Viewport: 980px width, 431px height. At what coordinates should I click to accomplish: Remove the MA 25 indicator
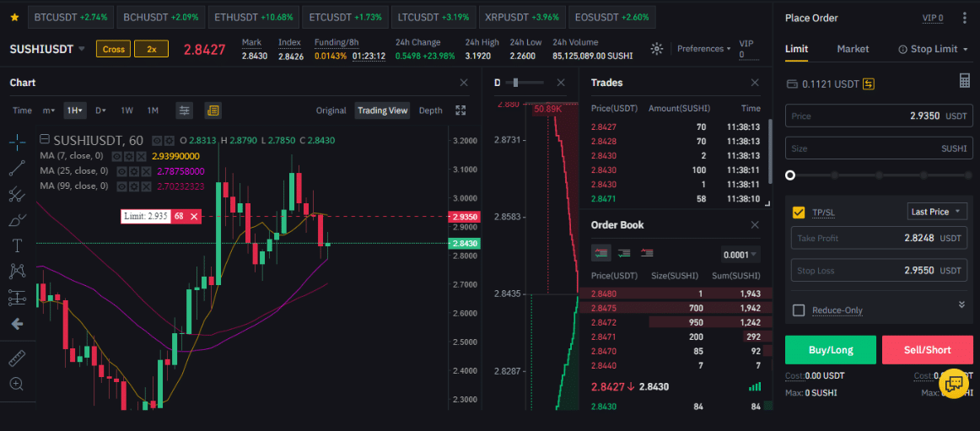pyautogui.click(x=145, y=171)
